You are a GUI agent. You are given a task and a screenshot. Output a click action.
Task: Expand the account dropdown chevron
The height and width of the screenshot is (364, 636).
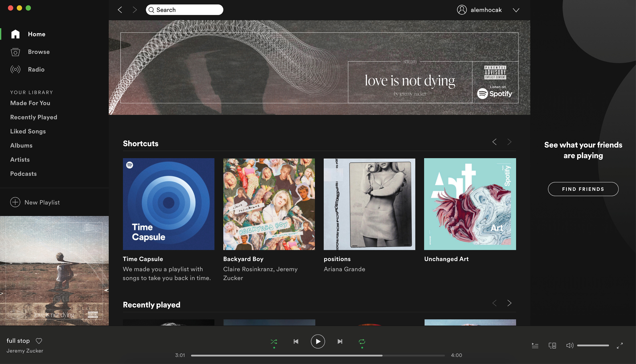pos(516,10)
